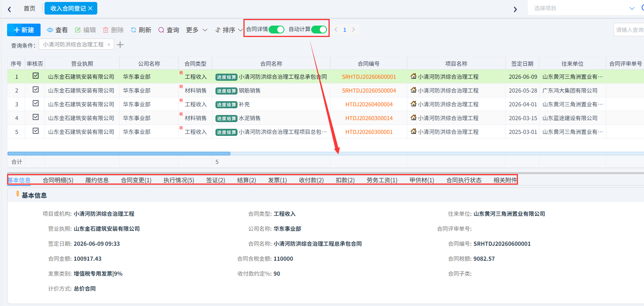Open the 合同执行状态 tab
Screen dimensions: 644x306
pyautogui.click(x=464, y=180)
